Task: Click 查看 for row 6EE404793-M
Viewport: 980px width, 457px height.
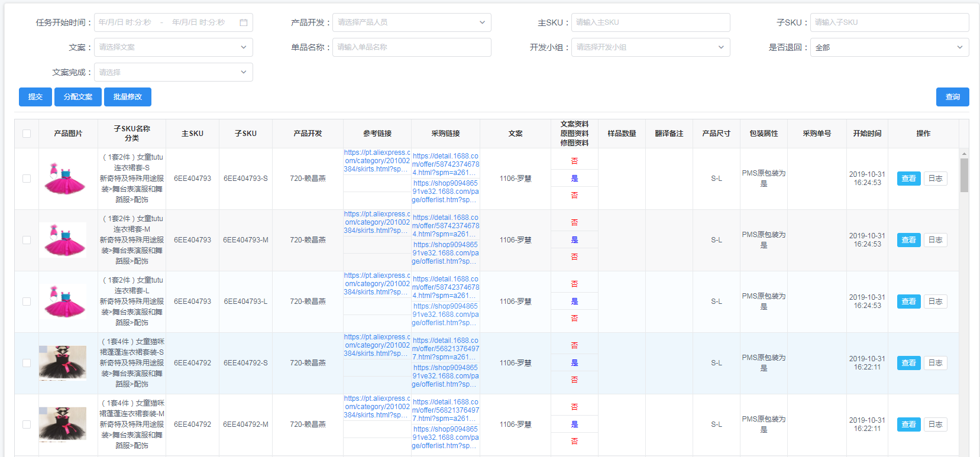Action: pyautogui.click(x=908, y=240)
